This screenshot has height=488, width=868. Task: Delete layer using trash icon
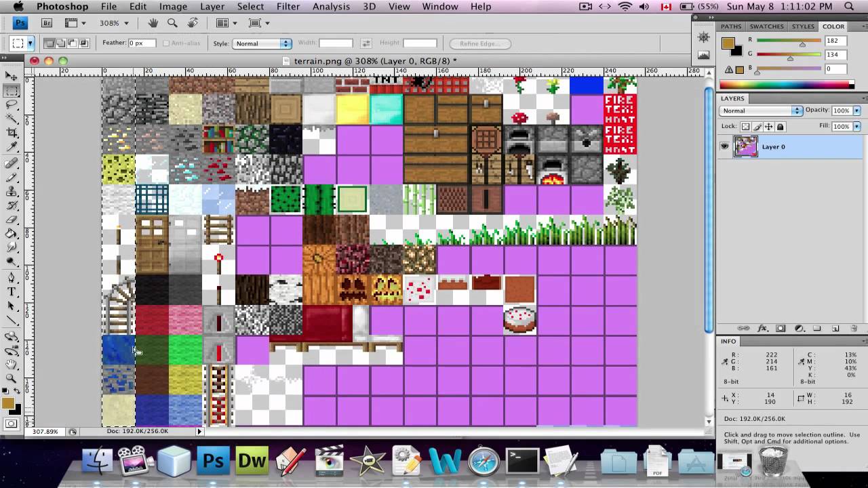853,328
